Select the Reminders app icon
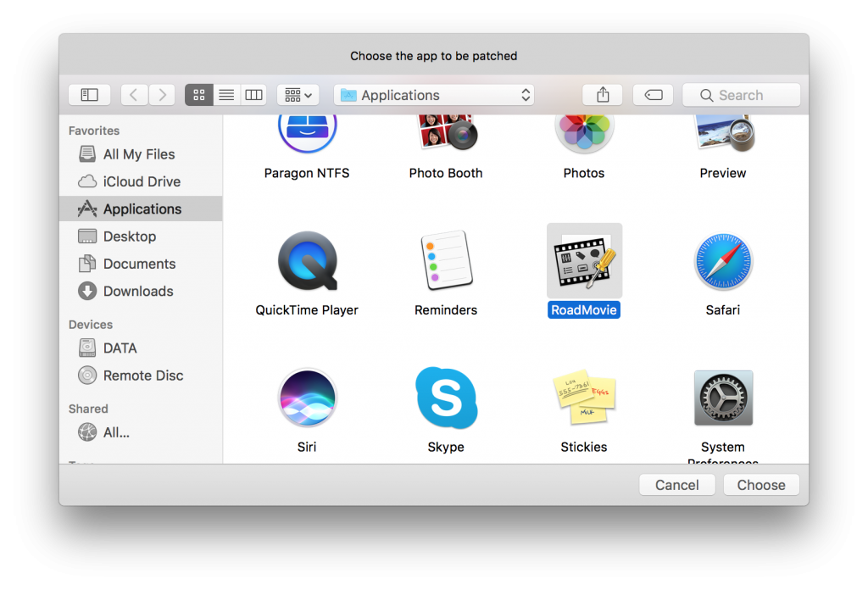Screen dimensions: 868x590 (446, 262)
